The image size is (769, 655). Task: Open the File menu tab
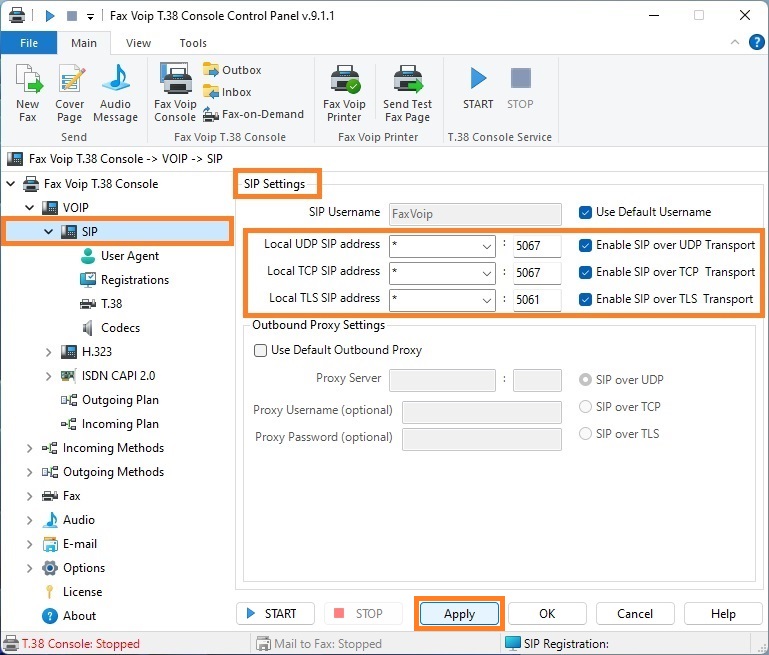click(29, 43)
